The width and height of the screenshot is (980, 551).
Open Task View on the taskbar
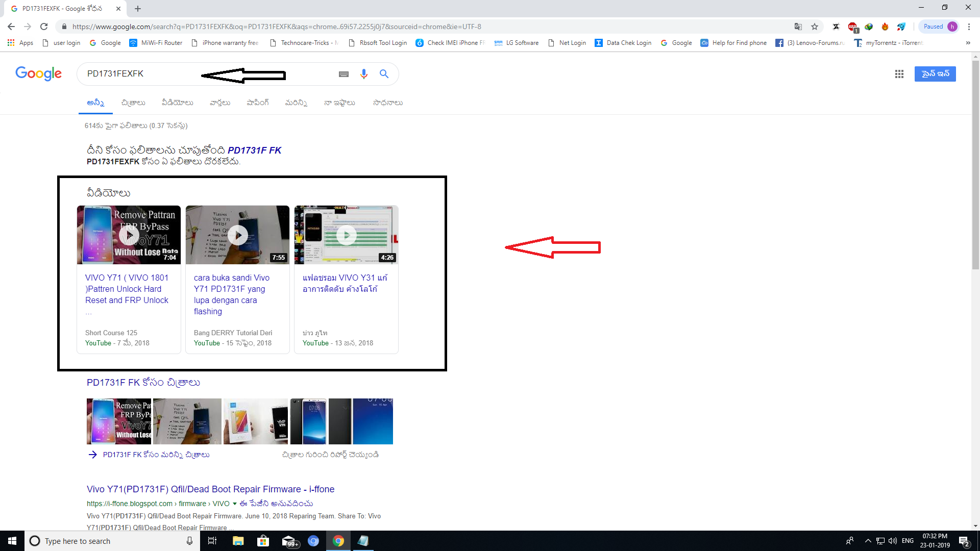point(212,541)
